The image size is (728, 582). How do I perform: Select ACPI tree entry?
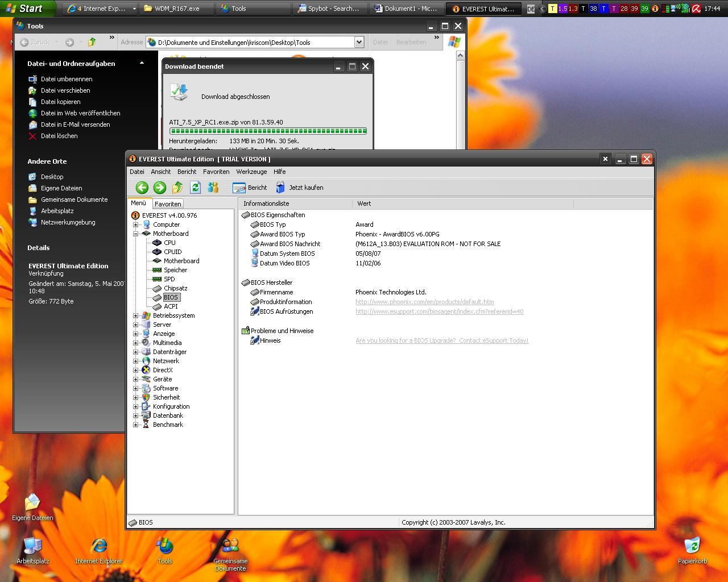171,306
